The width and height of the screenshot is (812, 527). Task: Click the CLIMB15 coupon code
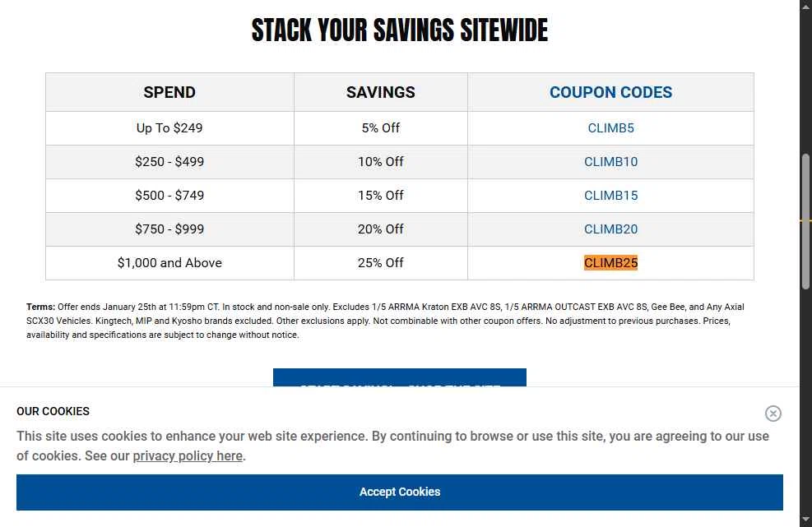(x=610, y=196)
